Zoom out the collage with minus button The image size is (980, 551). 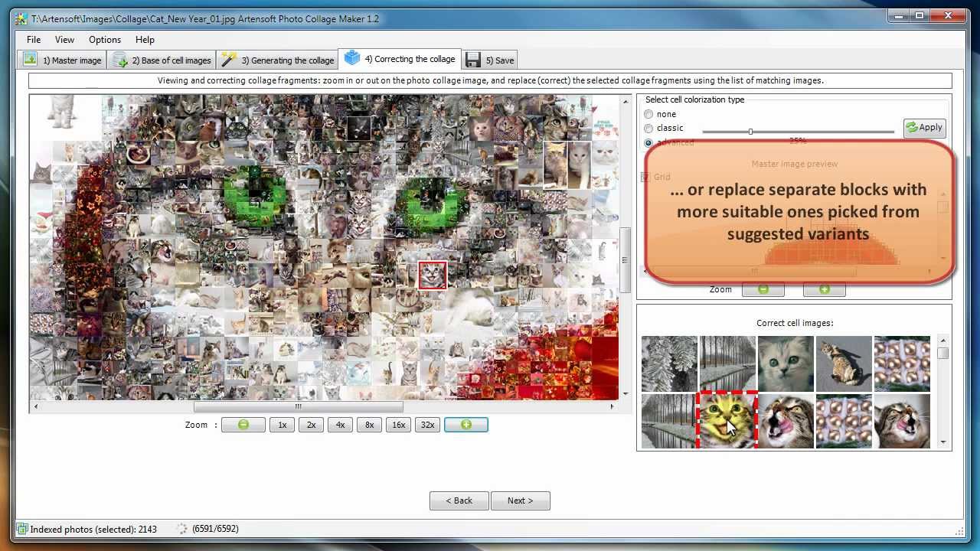point(243,425)
